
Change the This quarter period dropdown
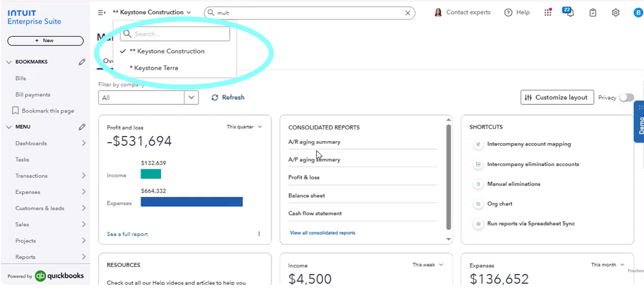244,127
